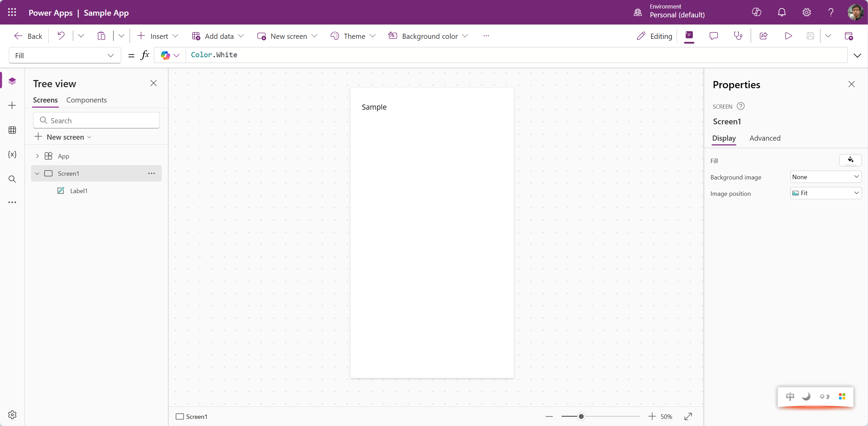Open Background image None dropdown
The height and width of the screenshot is (426, 868).
tap(825, 177)
